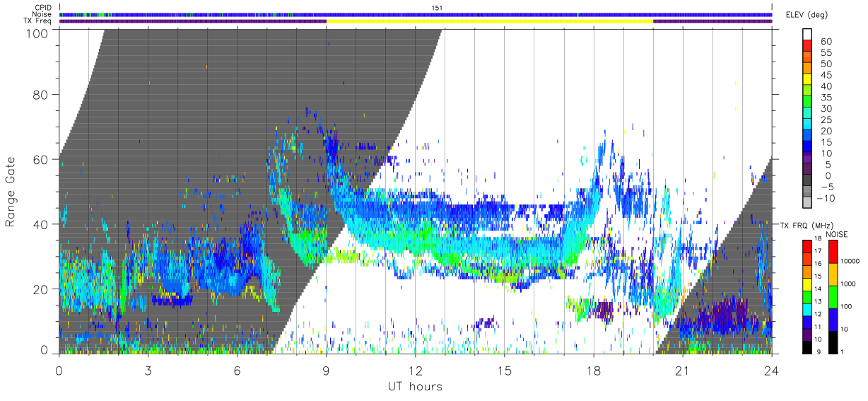The height and width of the screenshot is (401, 868).
Task: Click the '21' tick on UT hours axis
Action: 683,370
